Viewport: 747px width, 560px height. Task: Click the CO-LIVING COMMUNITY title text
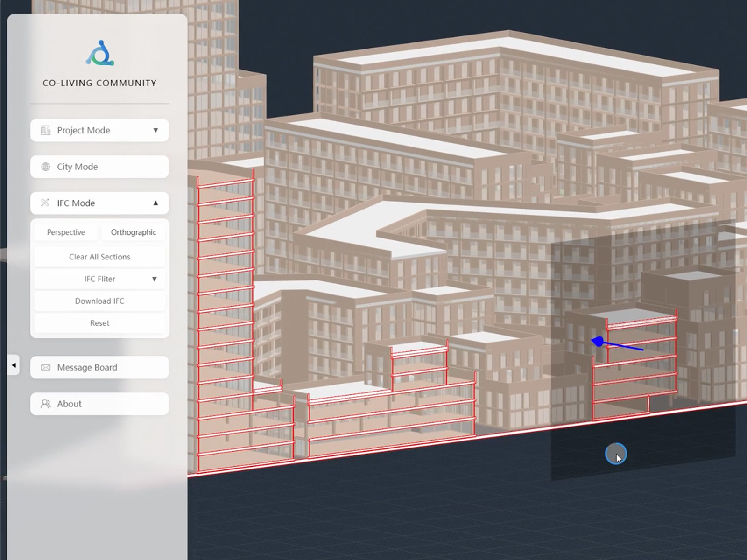pyautogui.click(x=99, y=83)
